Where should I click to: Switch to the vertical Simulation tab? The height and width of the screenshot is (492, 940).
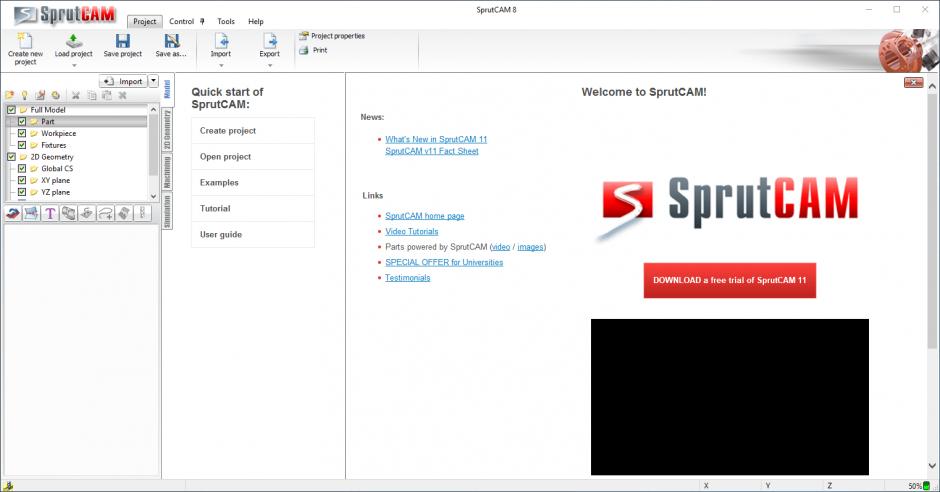167,211
